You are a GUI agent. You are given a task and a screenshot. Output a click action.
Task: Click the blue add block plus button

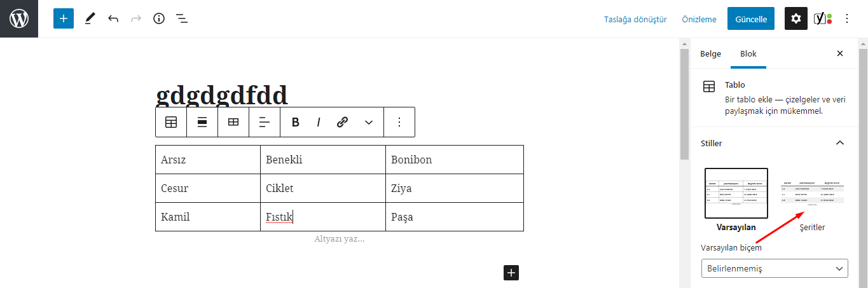click(x=64, y=18)
